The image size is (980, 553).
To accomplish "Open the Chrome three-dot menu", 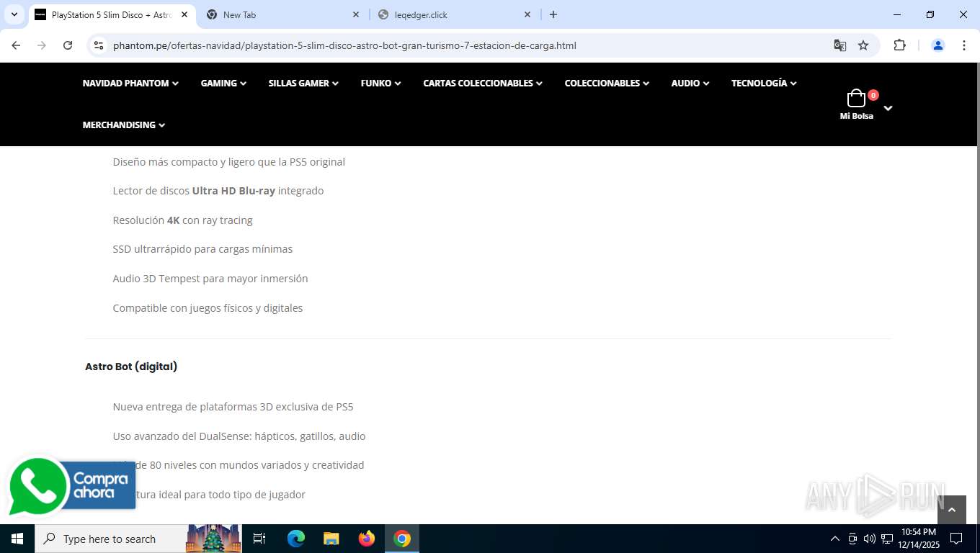I will (x=964, y=45).
